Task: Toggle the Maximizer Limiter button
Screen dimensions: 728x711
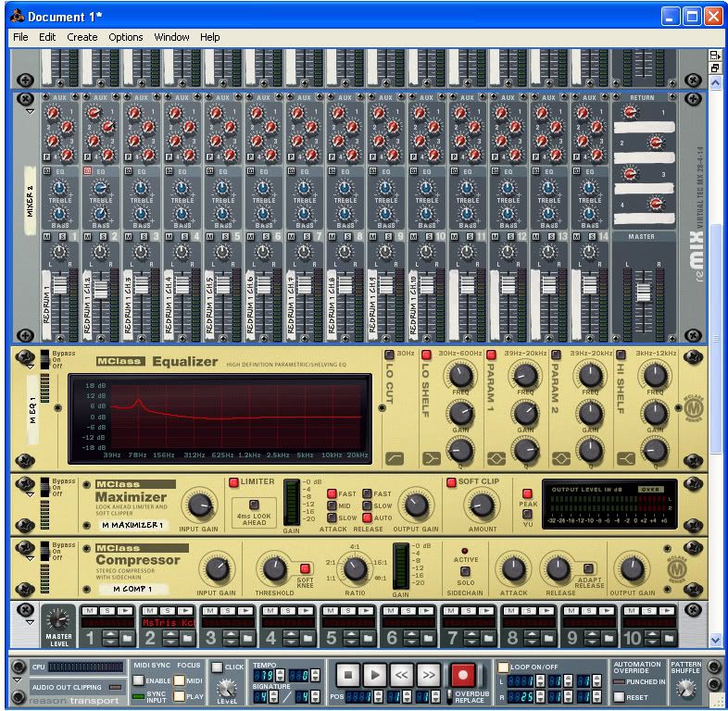Action: coord(233,482)
